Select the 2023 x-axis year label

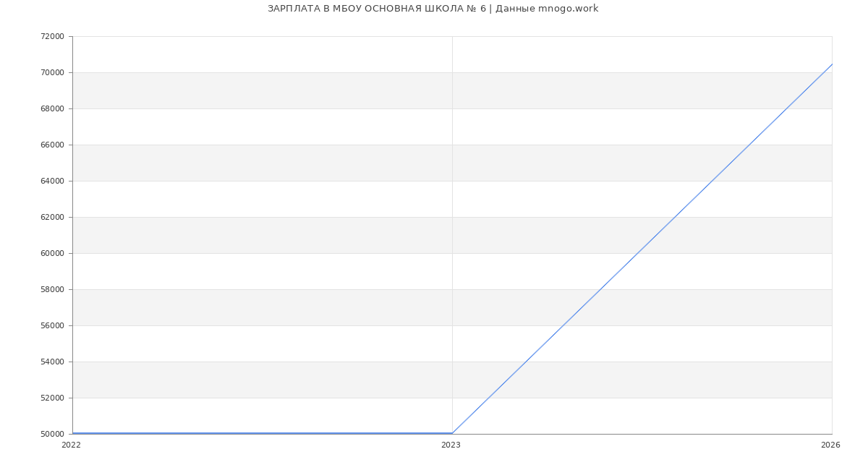coord(451,445)
